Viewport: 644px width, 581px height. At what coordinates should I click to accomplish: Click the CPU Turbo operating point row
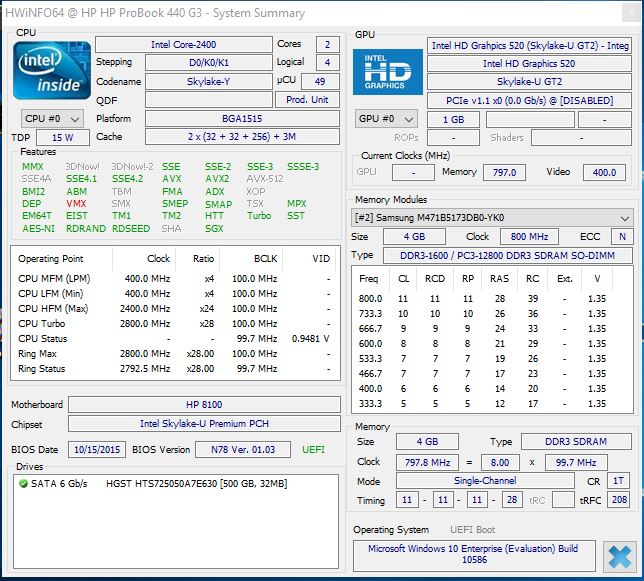(x=175, y=324)
